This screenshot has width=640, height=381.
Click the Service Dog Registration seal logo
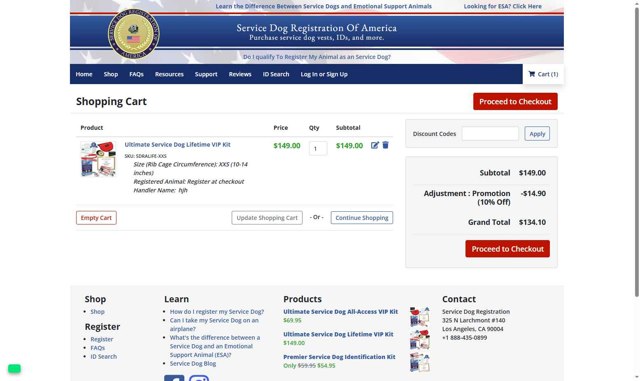tap(133, 34)
